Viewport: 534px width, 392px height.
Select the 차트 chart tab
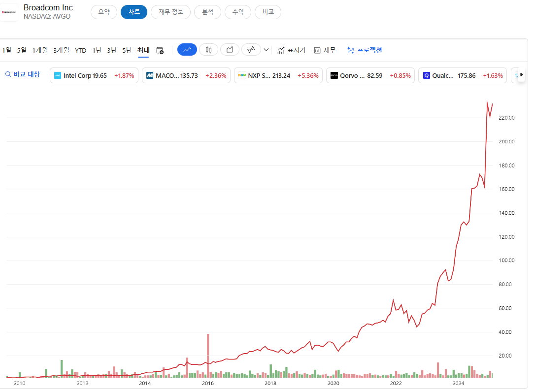tap(134, 12)
